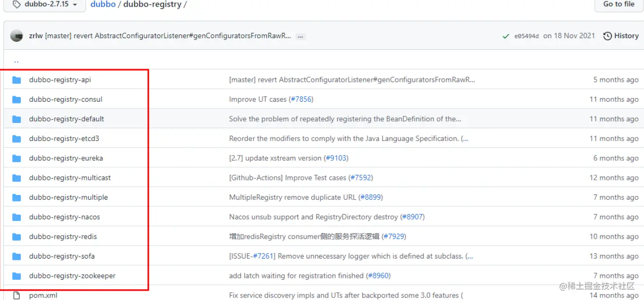Open the dubbo-registry-default folder
The height and width of the screenshot is (300, 644).
click(66, 119)
